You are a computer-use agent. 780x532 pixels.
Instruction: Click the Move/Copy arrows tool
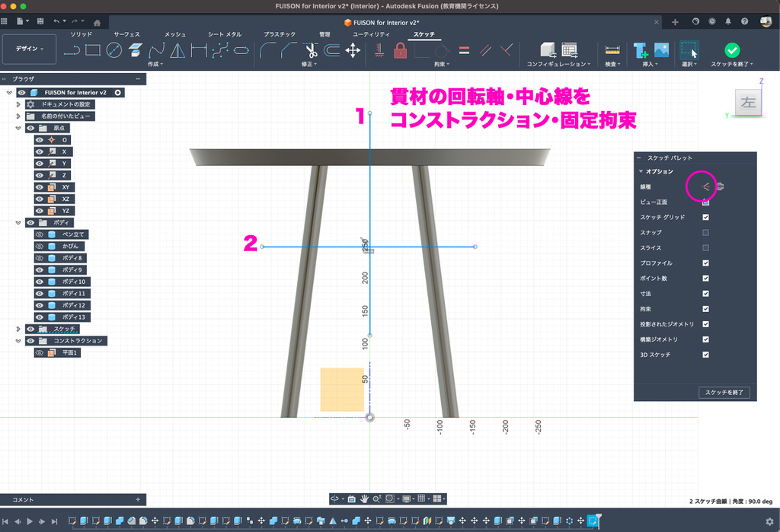click(x=353, y=50)
